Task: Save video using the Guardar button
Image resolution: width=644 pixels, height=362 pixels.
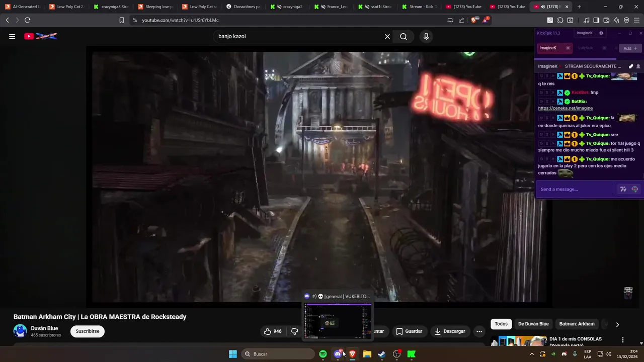Action: coord(409,331)
